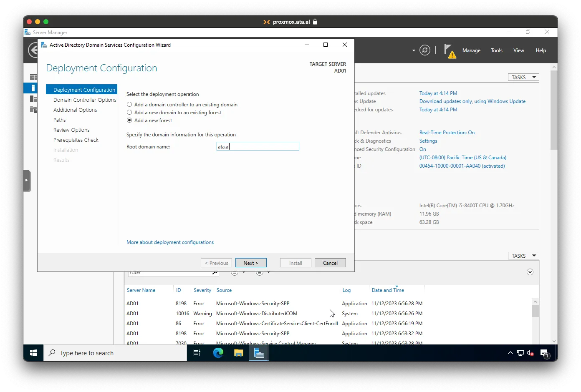Click the wizard title bar icon
The height and width of the screenshot is (392, 581).
coord(44,45)
